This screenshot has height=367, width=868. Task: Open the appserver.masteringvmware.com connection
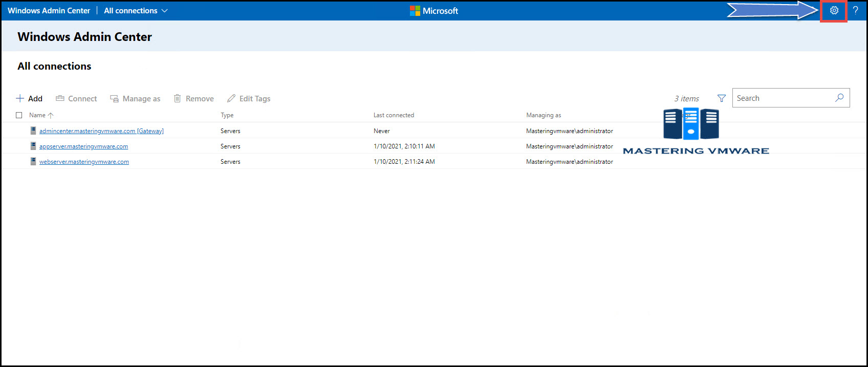pyautogui.click(x=83, y=146)
